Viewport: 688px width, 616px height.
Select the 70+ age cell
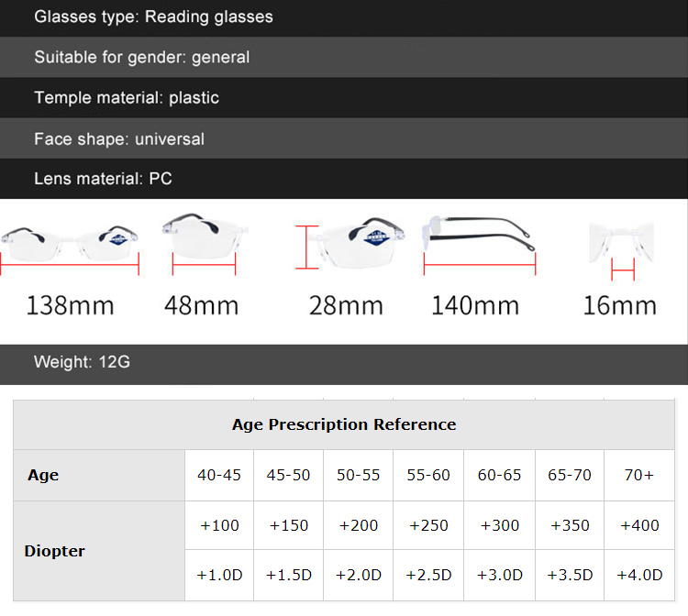point(639,475)
